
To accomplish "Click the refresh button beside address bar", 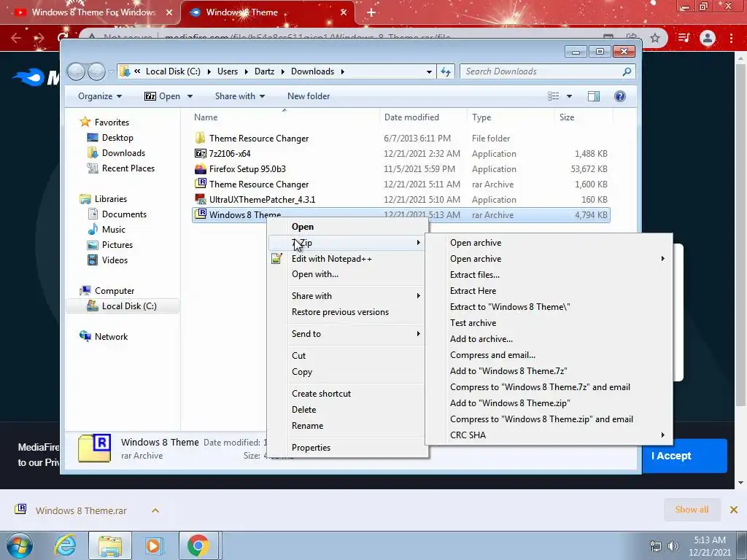I will point(446,71).
